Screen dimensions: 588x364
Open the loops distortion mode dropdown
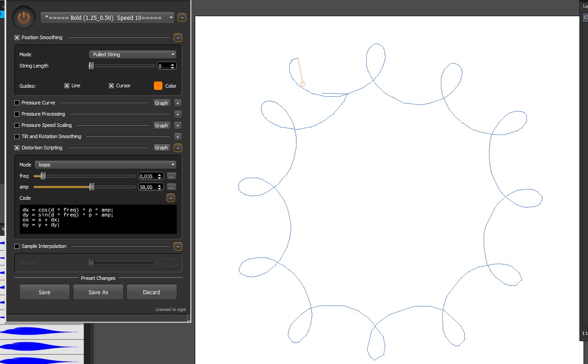tap(105, 165)
